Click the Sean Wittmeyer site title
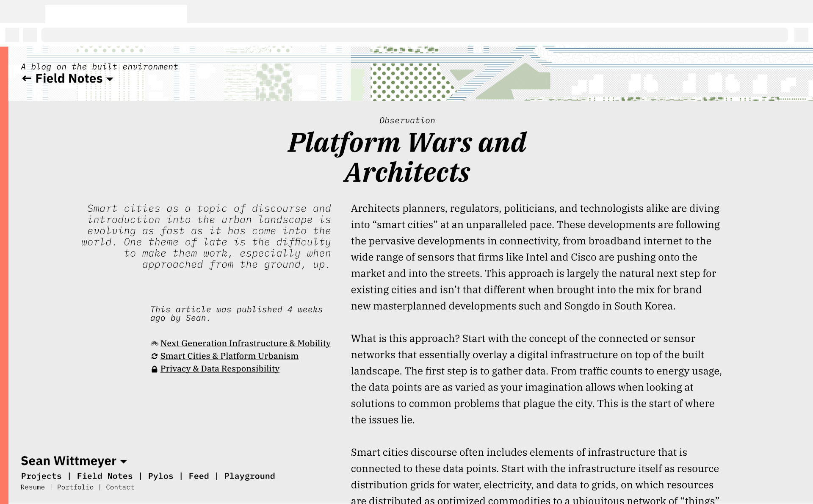Image resolution: width=813 pixels, height=504 pixels. [x=68, y=461]
